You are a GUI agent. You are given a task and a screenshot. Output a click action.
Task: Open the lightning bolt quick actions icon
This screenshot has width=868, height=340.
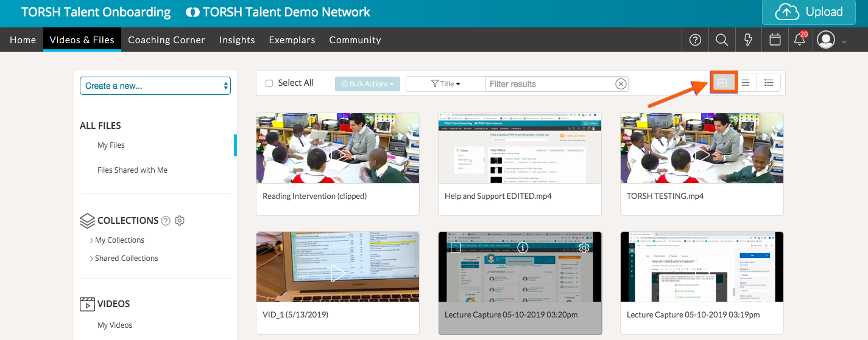(x=749, y=40)
